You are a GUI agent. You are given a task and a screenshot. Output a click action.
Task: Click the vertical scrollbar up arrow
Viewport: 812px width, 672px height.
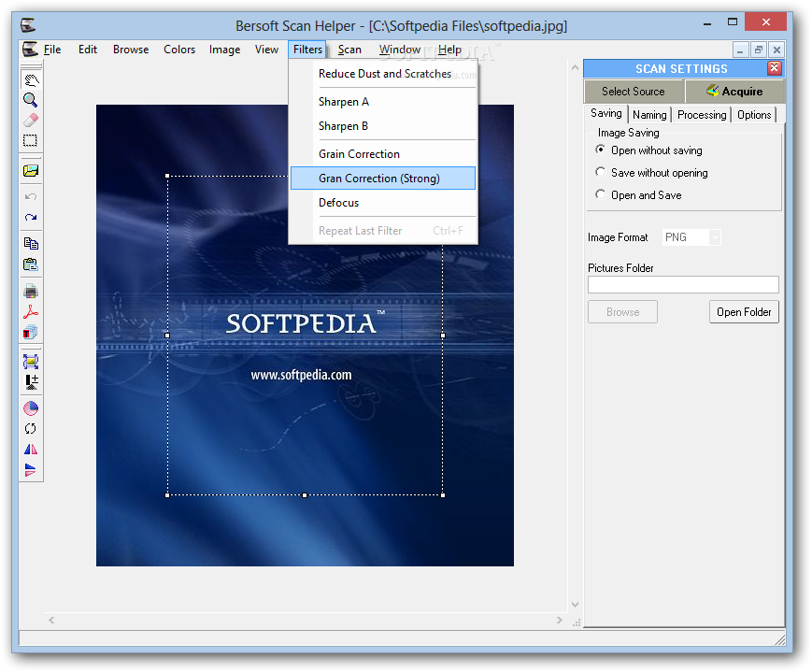pos(575,68)
